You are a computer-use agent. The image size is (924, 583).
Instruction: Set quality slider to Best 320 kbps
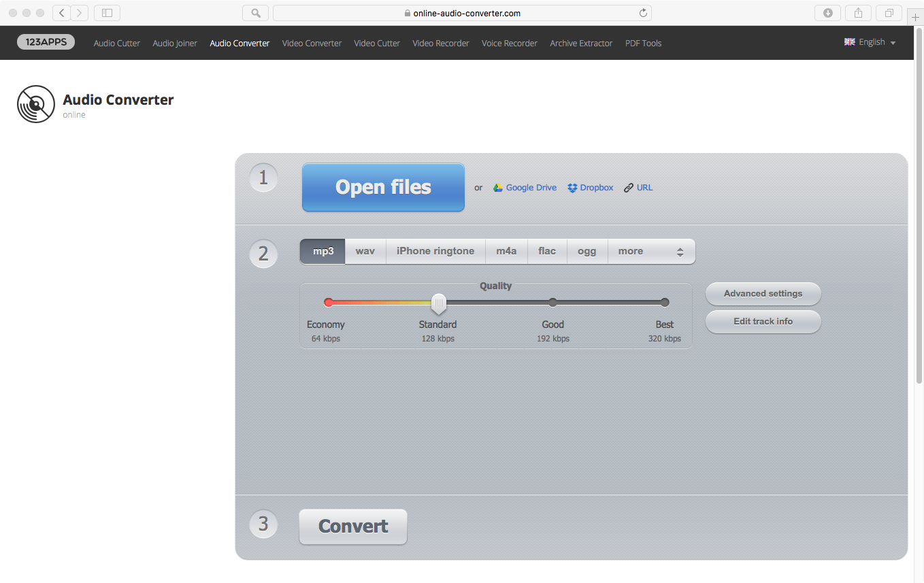665,303
